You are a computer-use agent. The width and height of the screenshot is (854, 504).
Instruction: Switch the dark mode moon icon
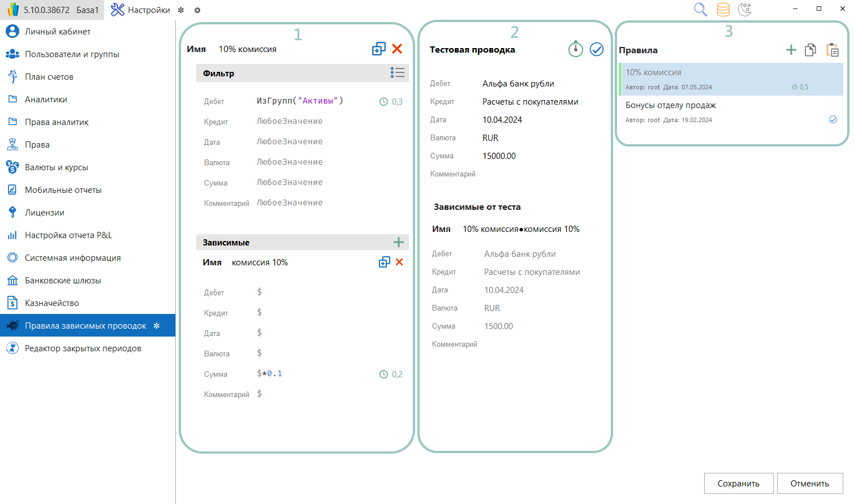(x=745, y=10)
